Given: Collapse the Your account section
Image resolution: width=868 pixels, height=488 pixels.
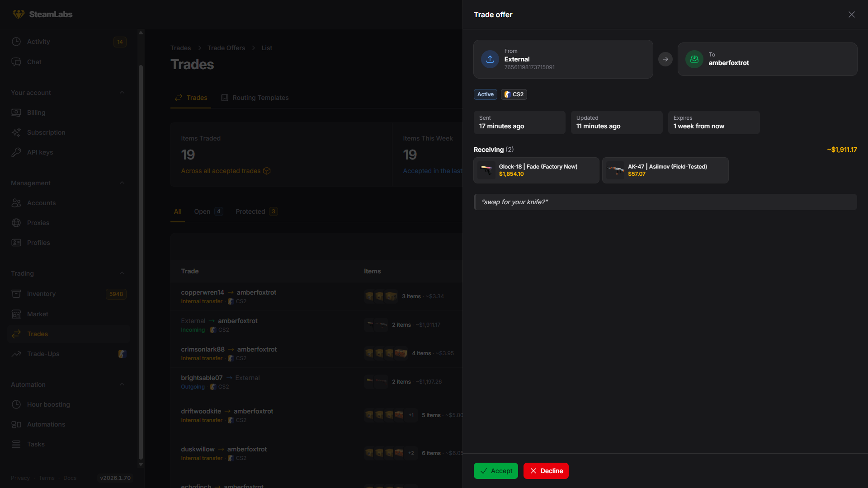Looking at the screenshot, I should pos(122,93).
